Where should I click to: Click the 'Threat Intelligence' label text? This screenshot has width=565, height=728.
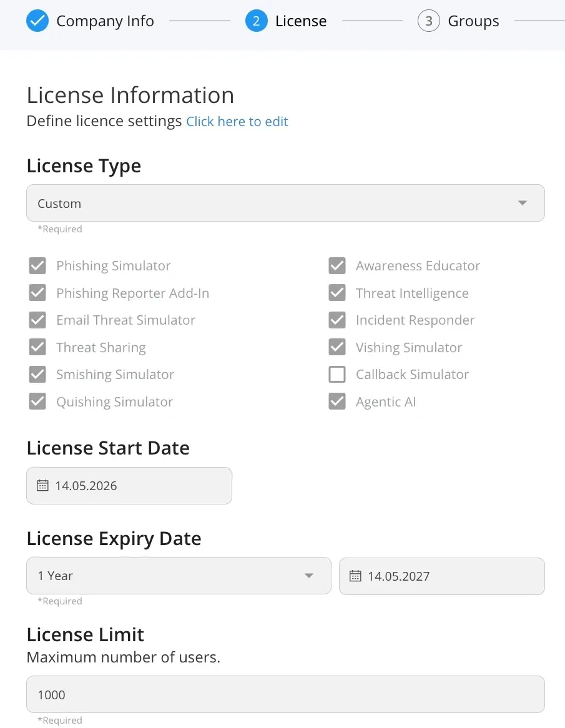tap(412, 293)
